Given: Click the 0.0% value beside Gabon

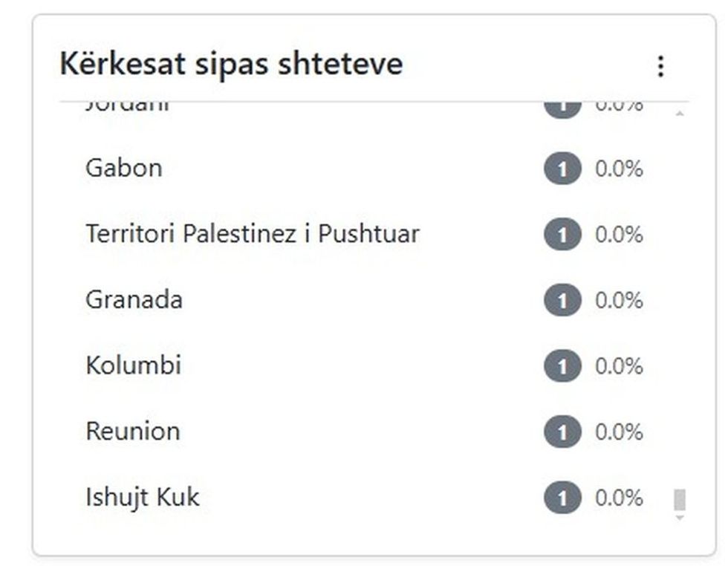Looking at the screenshot, I should coord(618,168).
